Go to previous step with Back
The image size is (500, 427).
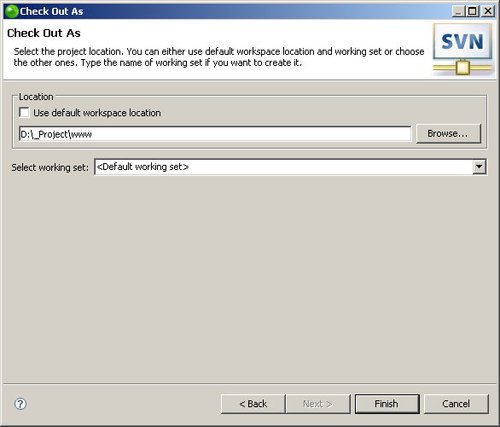(x=253, y=404)
